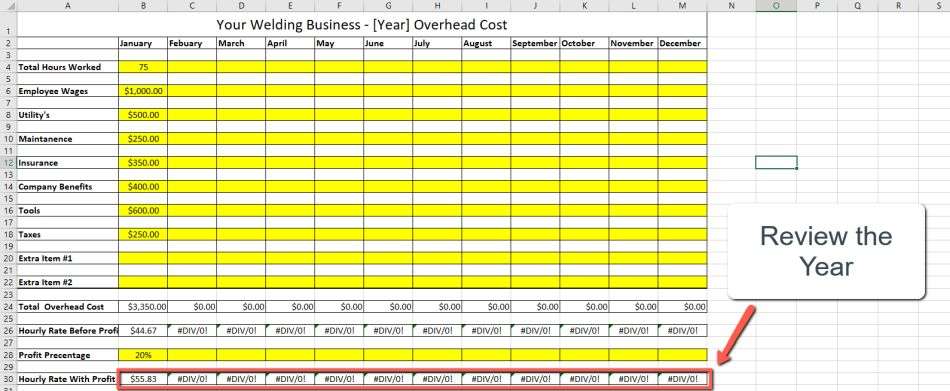Viewport: 950px width, 391px height.
Task: Select the Utility's $500.00 cell
Action: [x=143, y=115]
